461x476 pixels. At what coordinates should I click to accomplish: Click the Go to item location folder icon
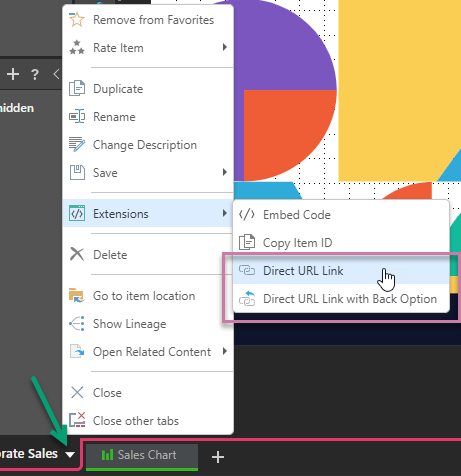(77, 296)
